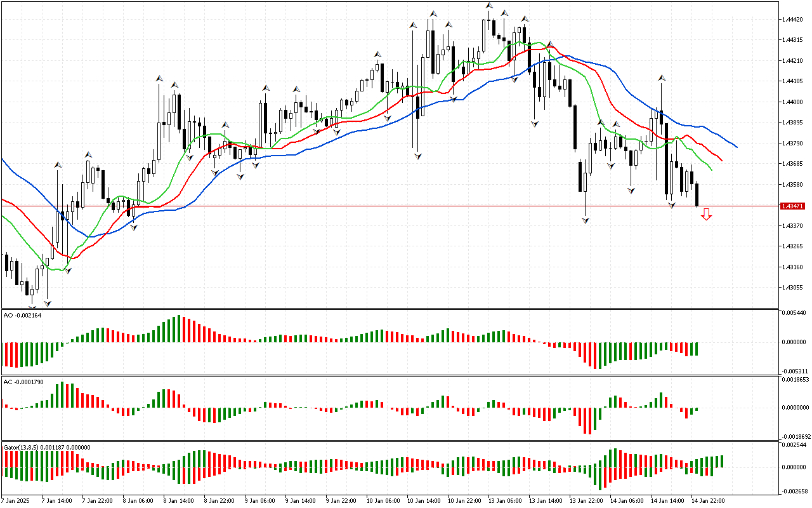812x508 pixels.
Task: Click the 7 Jan 2025 date label
Action: click(15, 501)
